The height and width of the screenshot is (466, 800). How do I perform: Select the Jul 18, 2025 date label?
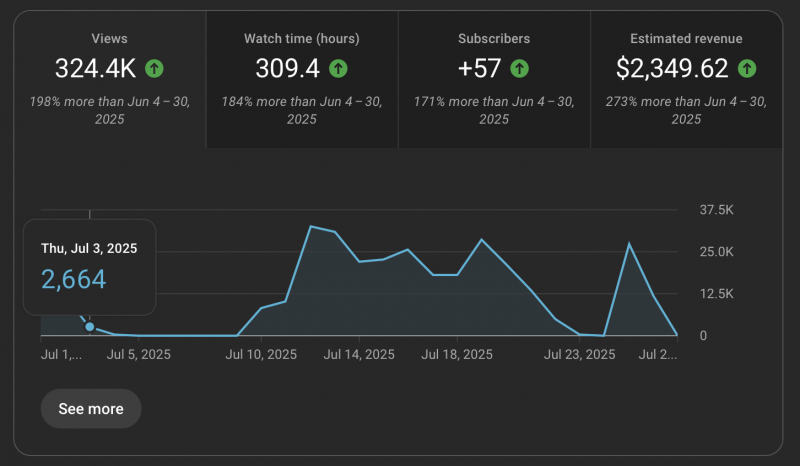pyautogui.click(x=457, y=354)
